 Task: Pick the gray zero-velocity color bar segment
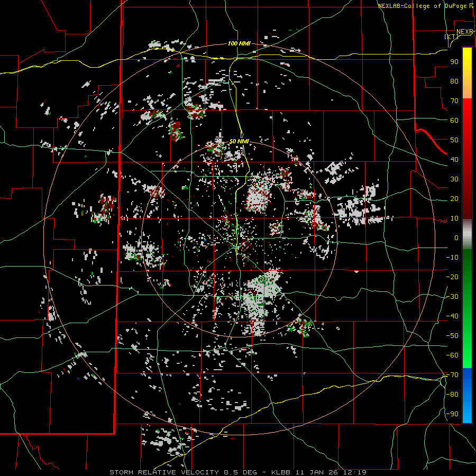(x=467, y=234)
